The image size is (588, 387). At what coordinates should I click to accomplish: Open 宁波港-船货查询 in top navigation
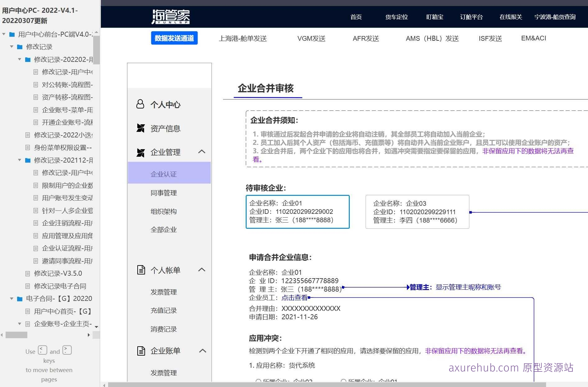point(555,17)
